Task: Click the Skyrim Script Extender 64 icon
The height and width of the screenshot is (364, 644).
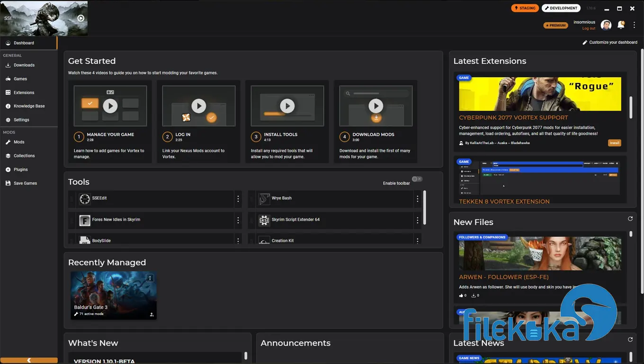Action: (x=264, y=220)
